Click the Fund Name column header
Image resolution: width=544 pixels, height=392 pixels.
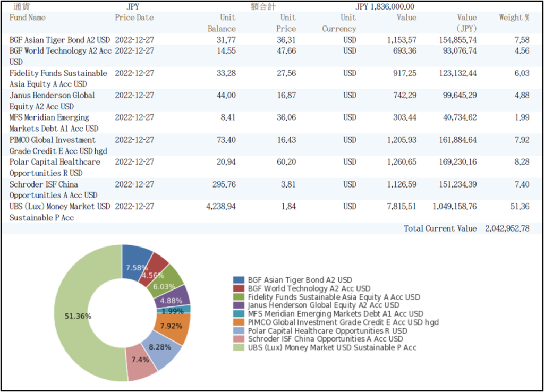point(28,18)
